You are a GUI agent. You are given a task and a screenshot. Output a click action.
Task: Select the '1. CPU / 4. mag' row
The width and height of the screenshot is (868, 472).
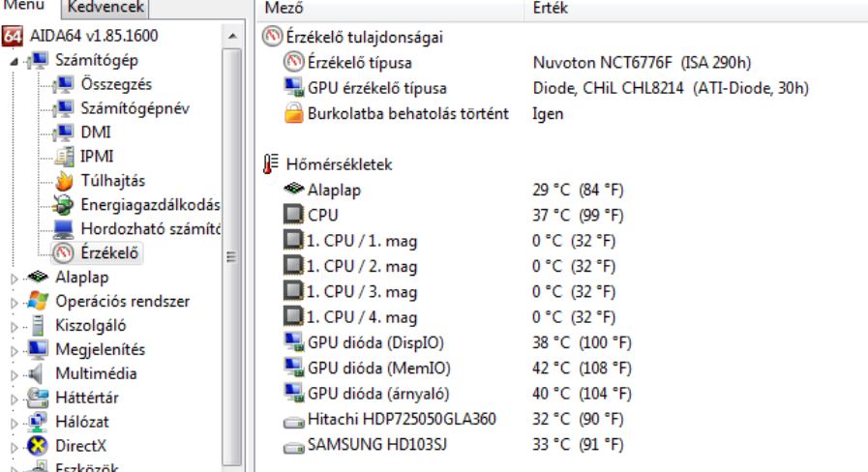click(x=362, y=317)
